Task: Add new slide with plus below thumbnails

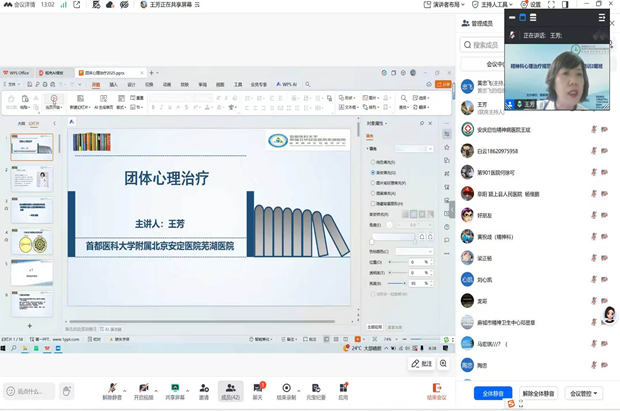Action: [30, 326]
